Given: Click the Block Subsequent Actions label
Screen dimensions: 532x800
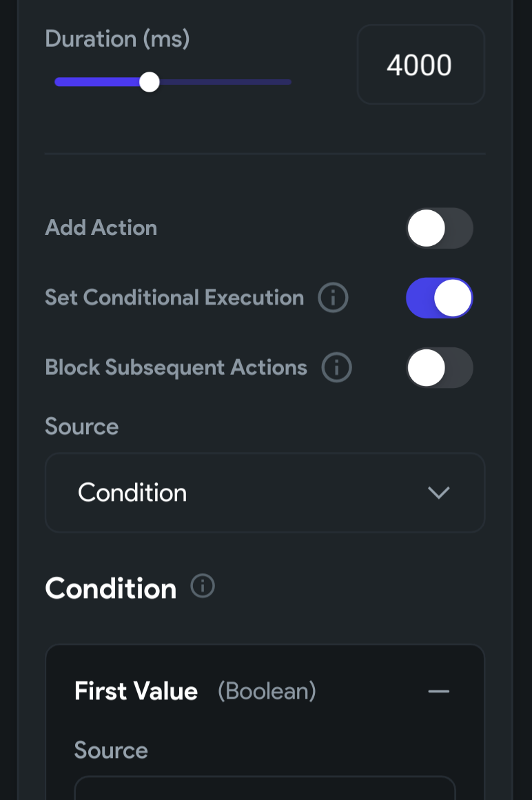Looking at the screenshot, I should (x=176, y=367).
